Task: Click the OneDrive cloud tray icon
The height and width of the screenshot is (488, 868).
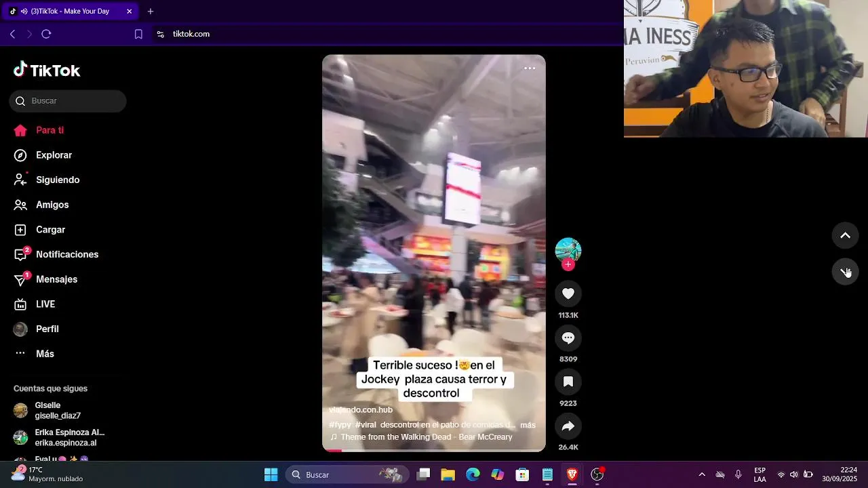Action: 720,474
